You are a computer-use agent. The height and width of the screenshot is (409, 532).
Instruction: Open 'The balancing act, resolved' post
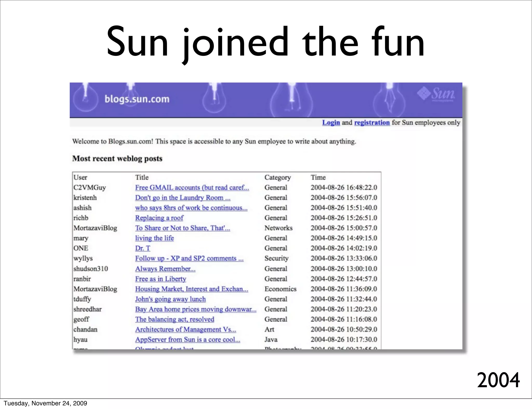[175, 319]
